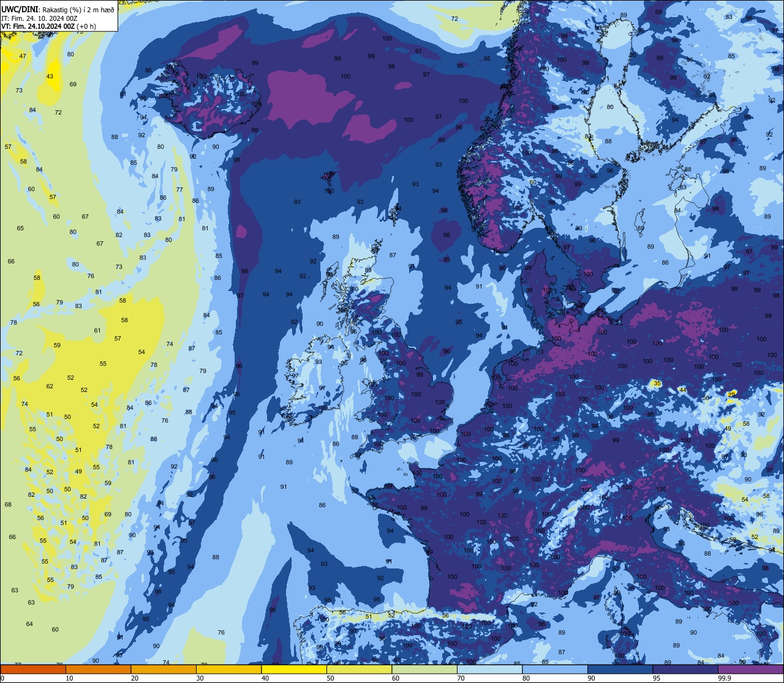This screenshot has height=683, width=784.
Task: Click the dark-blue 95–99.9 legend swatch
Action: click(685, 670)
